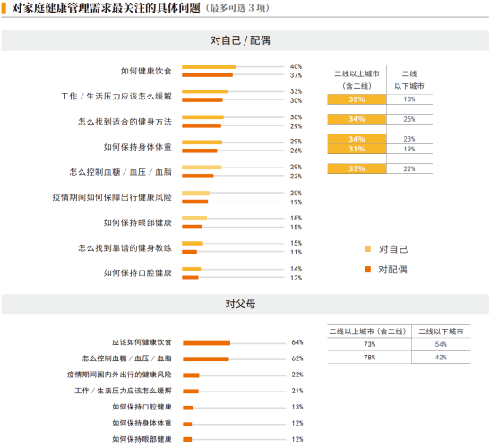Click the 73% cell in the parents table
Image resolution: width=490 pixels, height=448 pixels.
pyautogui.click(x=369, y=344)
